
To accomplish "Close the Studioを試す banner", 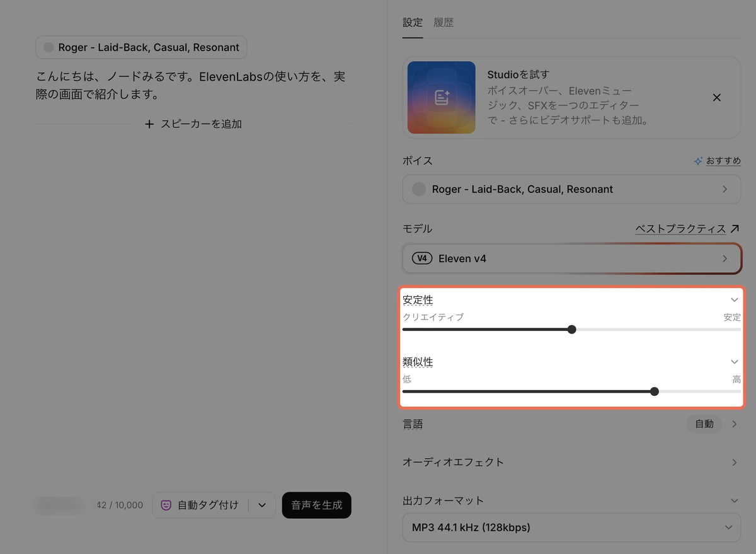I will (x=716, y=98).
